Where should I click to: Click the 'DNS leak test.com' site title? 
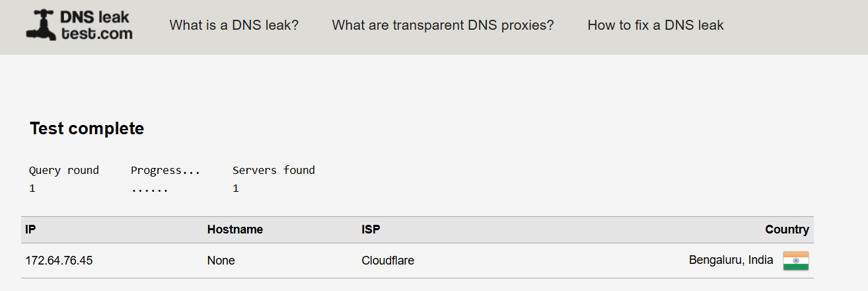96,25
